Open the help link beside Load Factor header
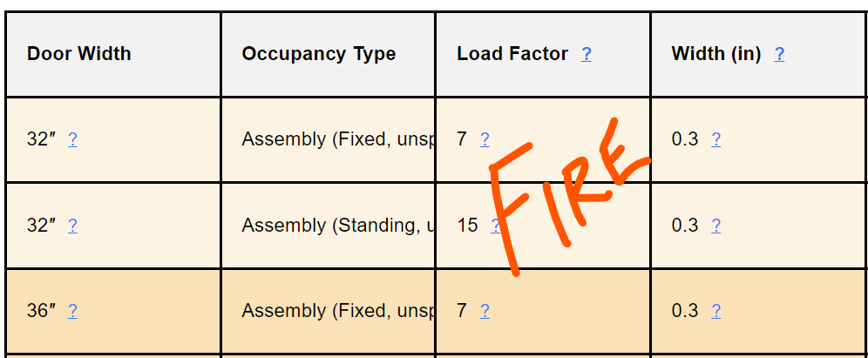 click(587, 54)
